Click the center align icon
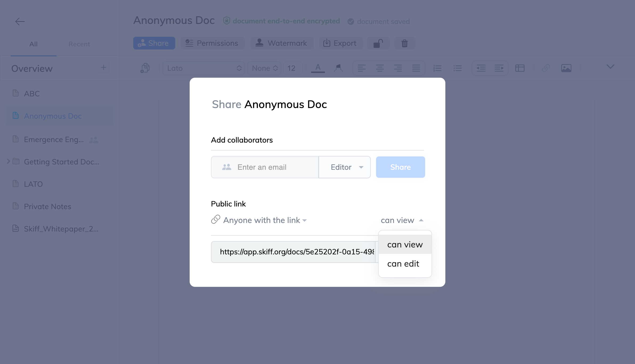 [380, 68]
